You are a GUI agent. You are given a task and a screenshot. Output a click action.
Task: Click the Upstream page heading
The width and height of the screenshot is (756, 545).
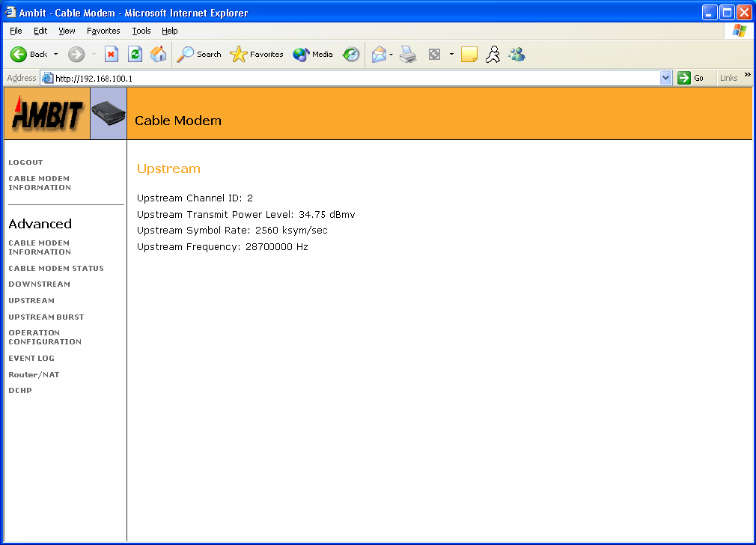[168, 168]
